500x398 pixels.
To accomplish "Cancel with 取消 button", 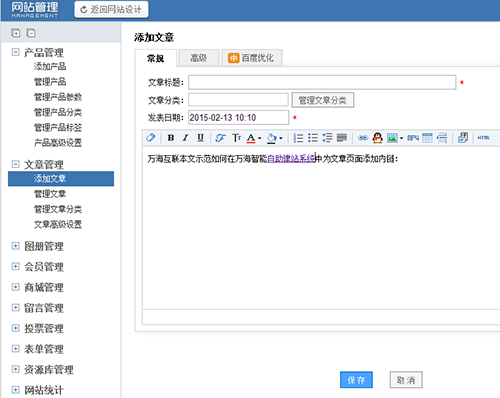I will [406, 380].
